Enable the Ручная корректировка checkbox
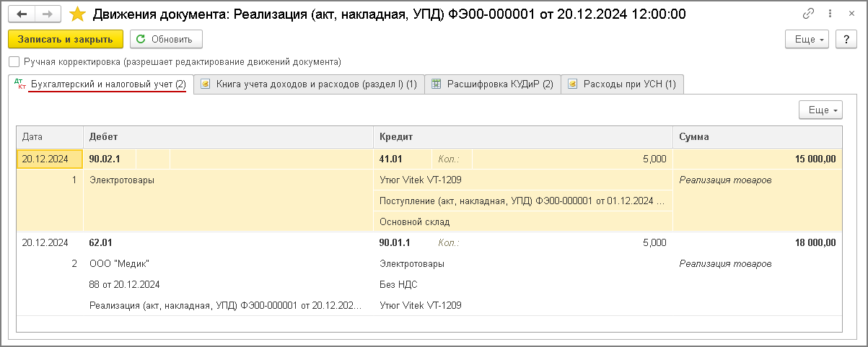This screenshot has width=868, height=347. point(14,62)
